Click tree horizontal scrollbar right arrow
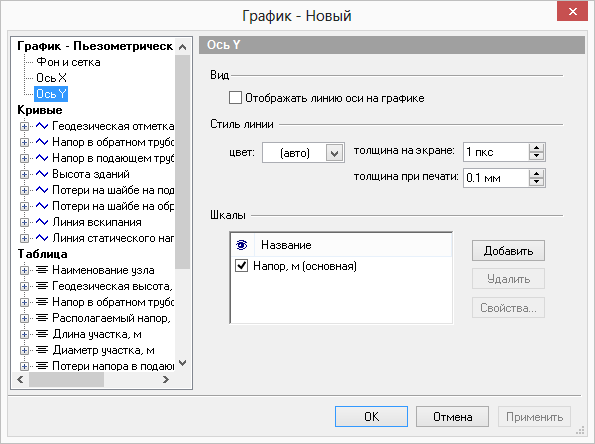This screenshot has width=595, height=444. pyautogui.click(x=165, y=379)
